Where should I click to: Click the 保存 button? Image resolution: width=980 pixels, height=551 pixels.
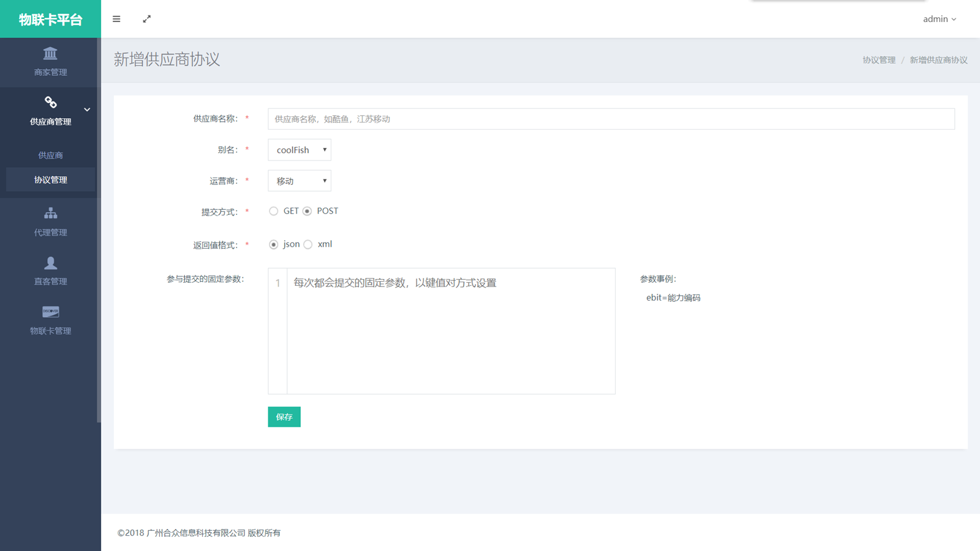pos(284,417)
